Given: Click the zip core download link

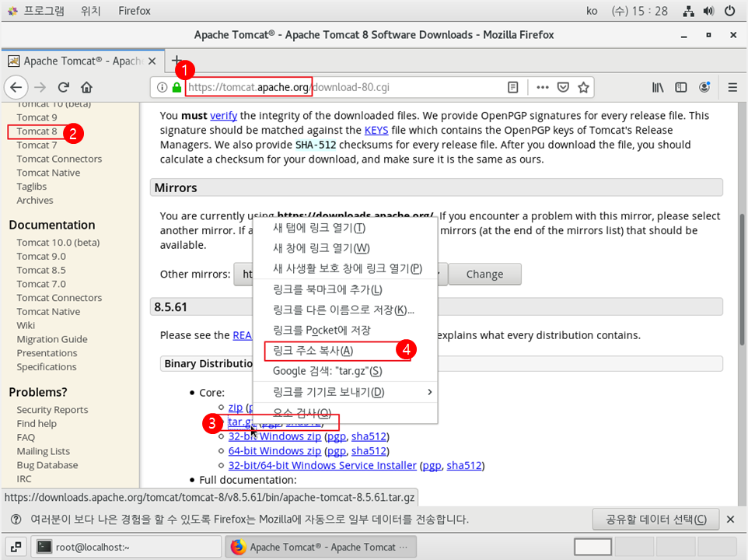Looking at the screenshot, I should click(x=236, y=408).
